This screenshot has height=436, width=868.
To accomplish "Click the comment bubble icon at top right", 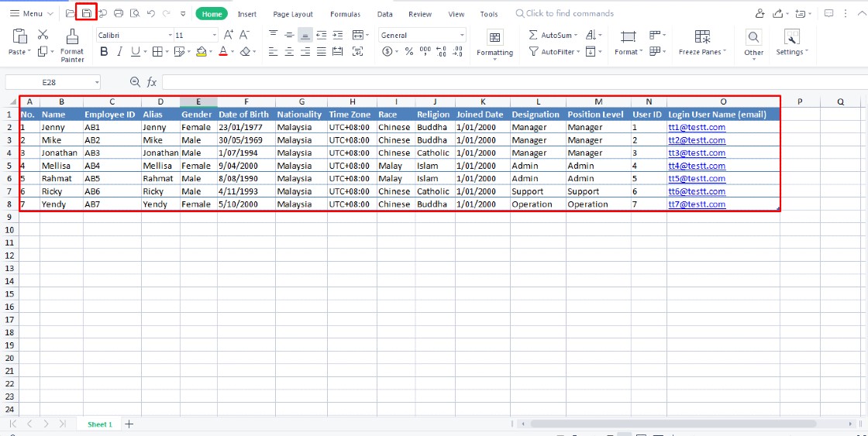I will (828, 13).
